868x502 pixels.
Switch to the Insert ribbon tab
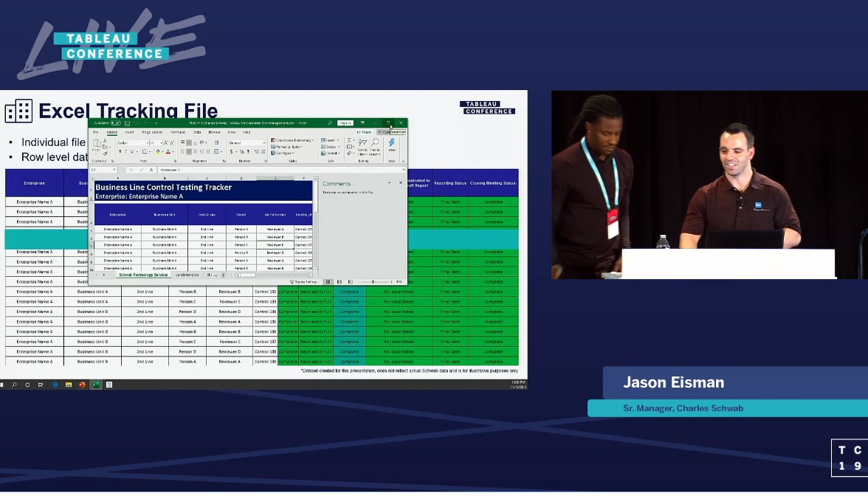(x=130, y=132)
